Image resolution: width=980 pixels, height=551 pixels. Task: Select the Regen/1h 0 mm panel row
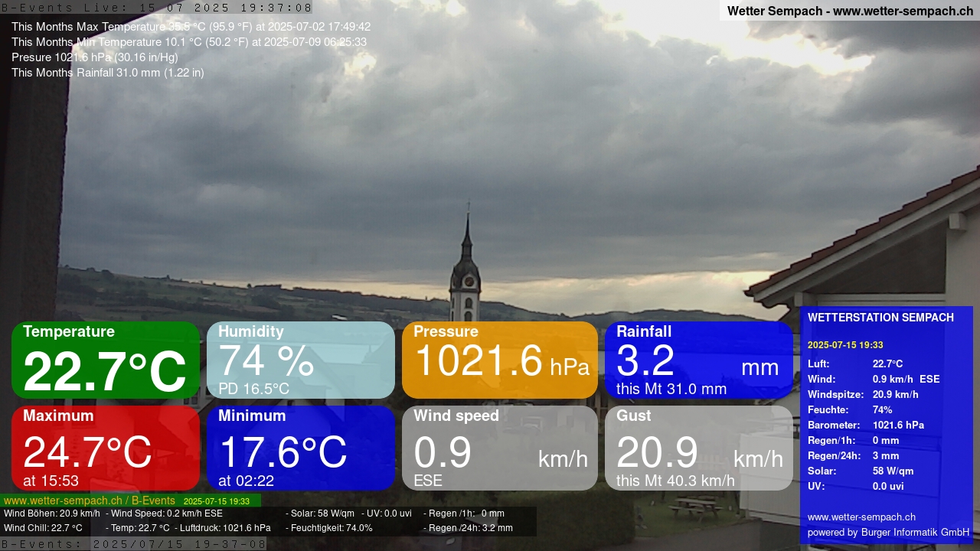(854, 441)
